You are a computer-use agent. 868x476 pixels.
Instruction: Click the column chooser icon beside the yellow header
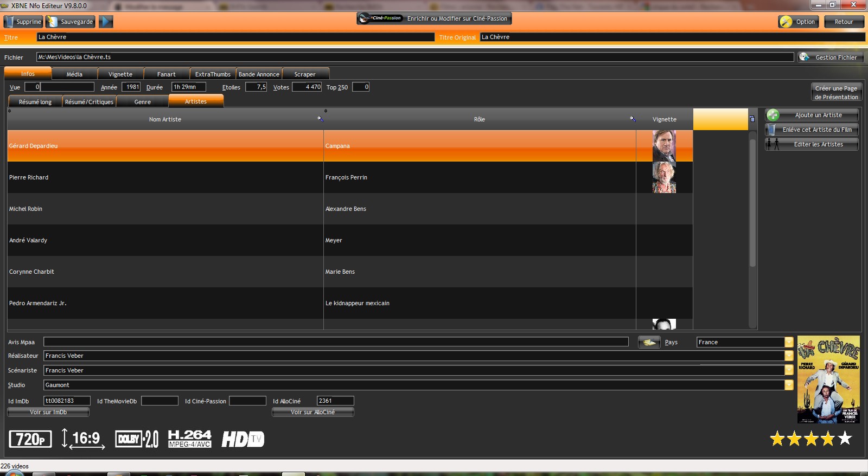pyautogui.click(x=752, y=119)
